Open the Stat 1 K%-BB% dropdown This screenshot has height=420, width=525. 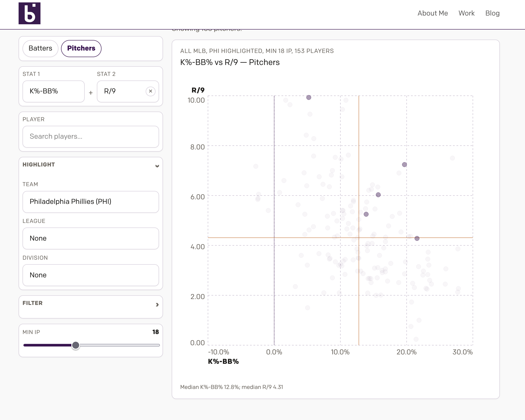coord(54,91)
